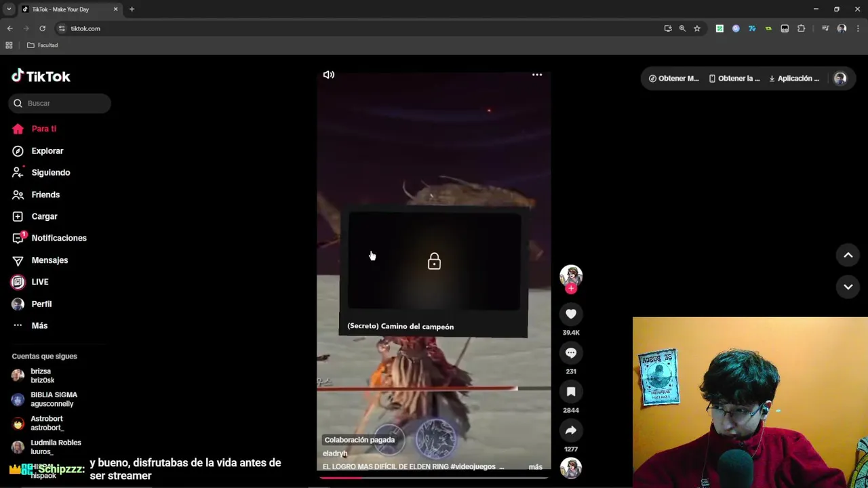
Task: Open the Explorar compass icon
Action: point(18,150)
